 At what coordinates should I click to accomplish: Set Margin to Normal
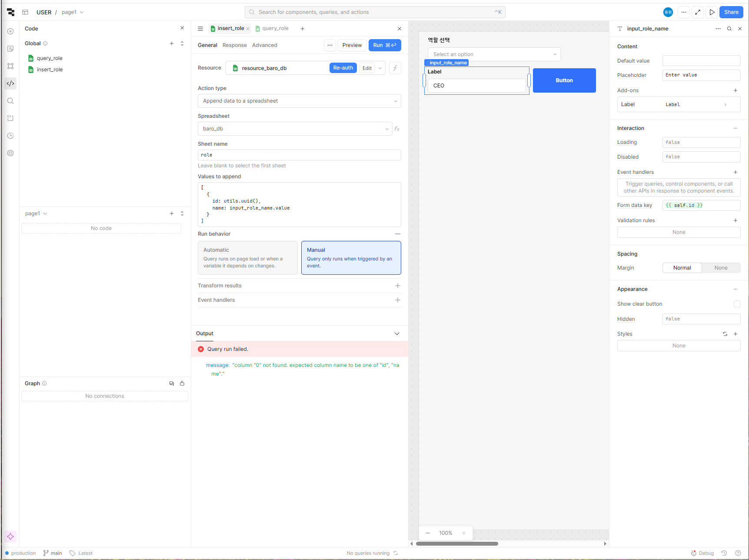(x=682, y=268)
